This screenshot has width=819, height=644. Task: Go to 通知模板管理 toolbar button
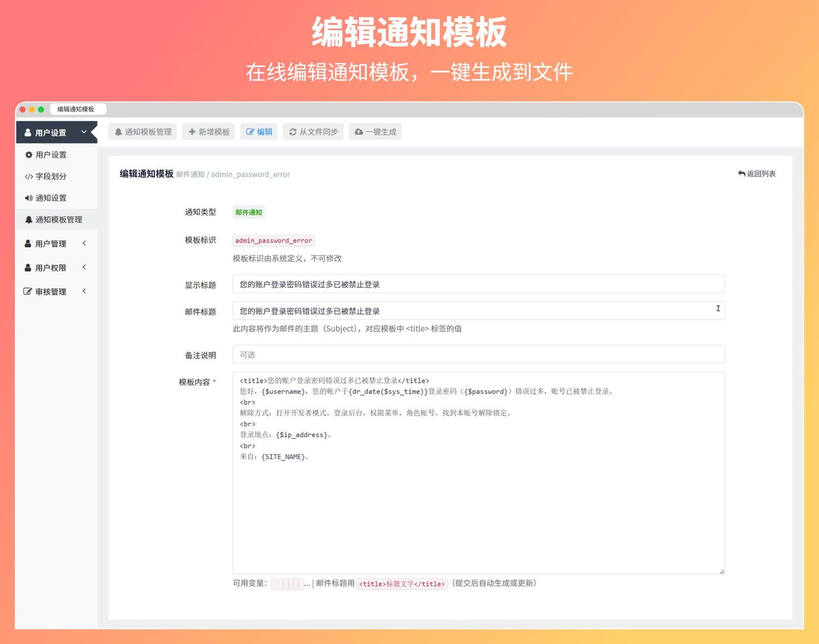coord(143,132)
